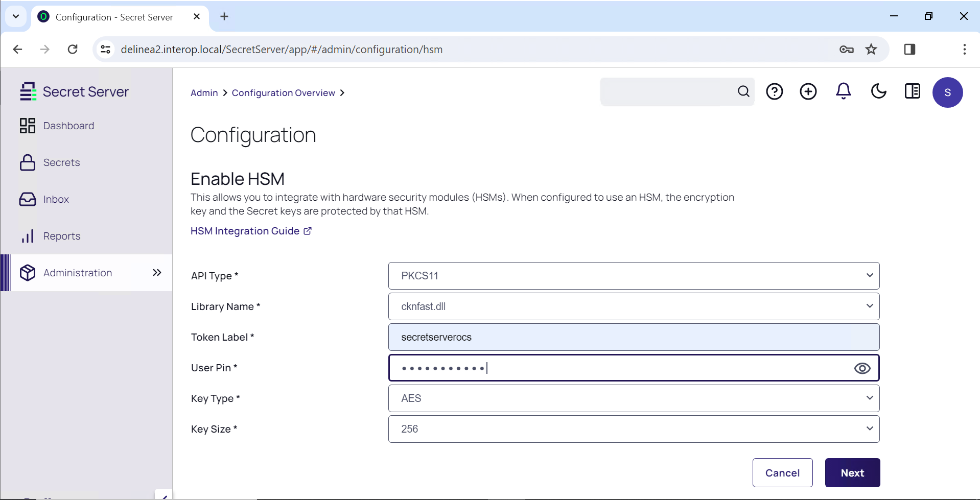This screenshot has height=500, width=980.
Task: Open the Inbox in the sidebar
Action: [86, 199]
